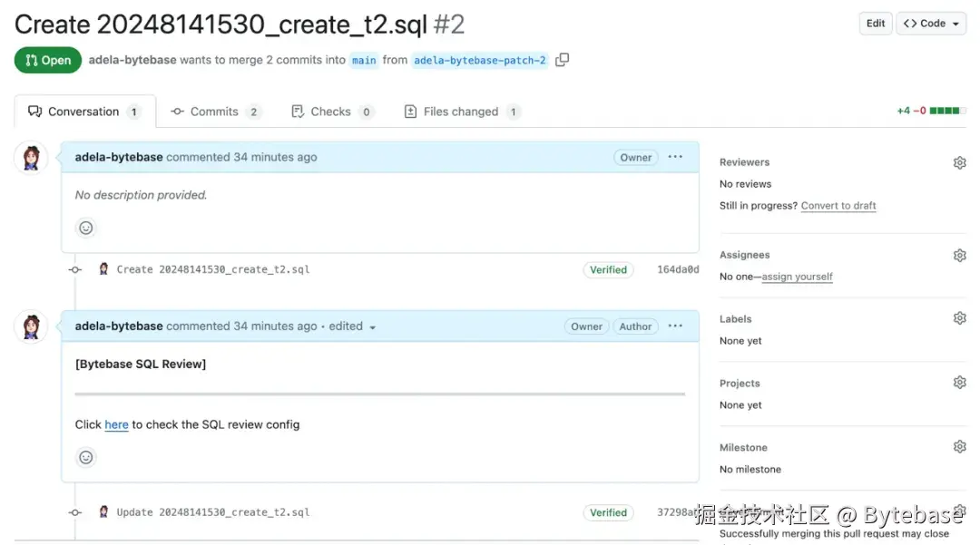Viewport: 980px width, 545px height.
Task: Open the three-dot menu on the first comment
Action: click(675, 157)
